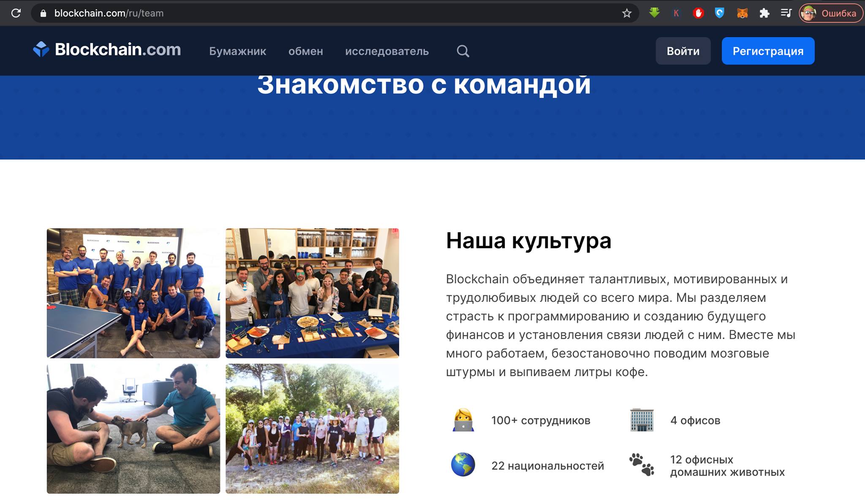Open the Бумажник menu item
Image resolution: width=865 pixels, height=504 pixels.
tap(237, 51)
